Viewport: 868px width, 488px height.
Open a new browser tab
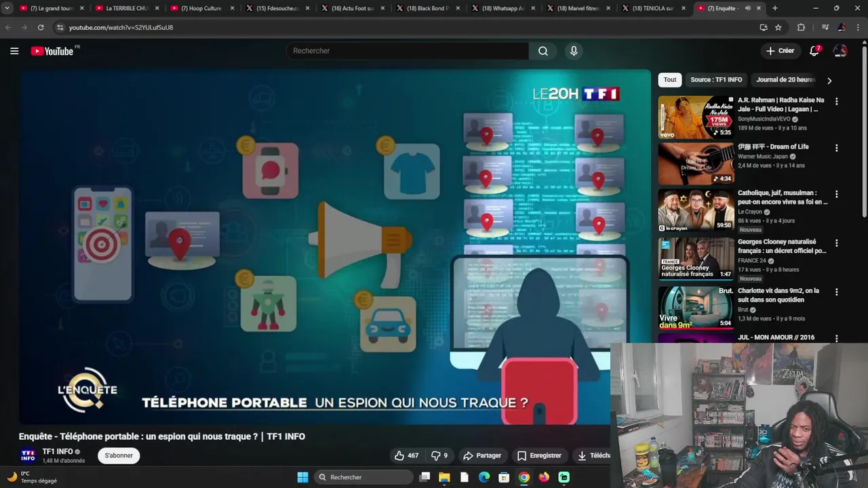pyautogui.click(x=775, y=8)
